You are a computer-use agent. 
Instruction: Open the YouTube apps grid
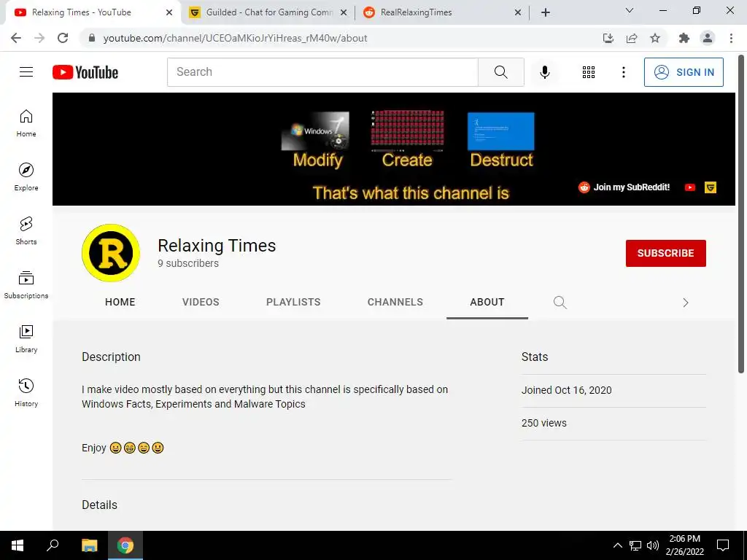pos(589,72)
